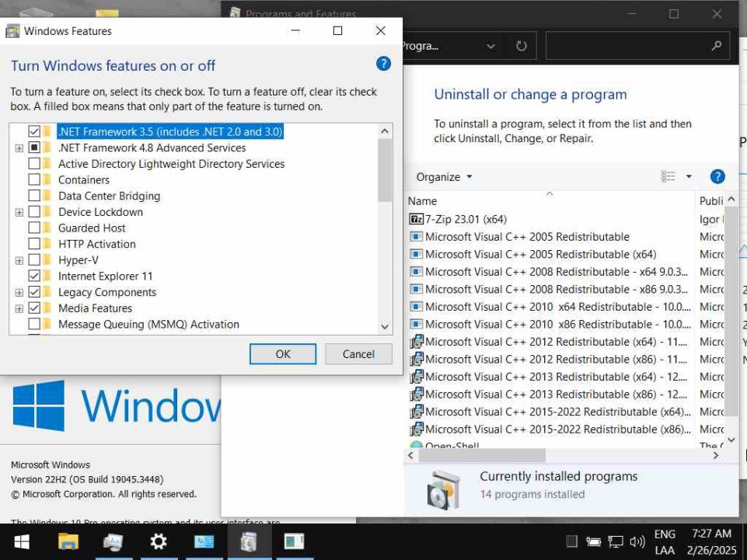Screen dimensions: 747x560
Task: Select Visual C++ 2008 x86 9.0.3 row text
Action: [557, 289]
